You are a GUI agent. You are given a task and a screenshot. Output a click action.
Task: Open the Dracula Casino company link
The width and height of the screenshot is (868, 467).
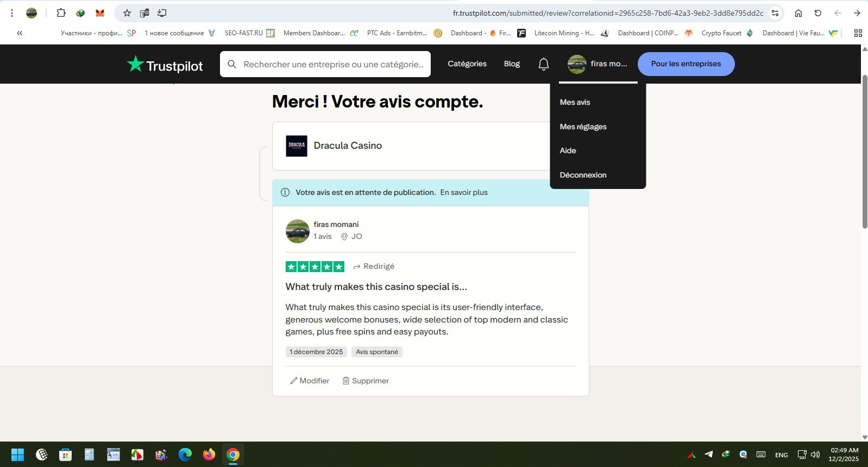point(348,146)
